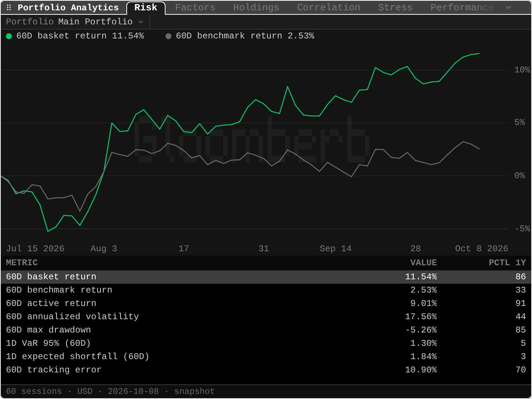
Task: Click the Jul 15 2026 axis label
Action: (35, 249)
